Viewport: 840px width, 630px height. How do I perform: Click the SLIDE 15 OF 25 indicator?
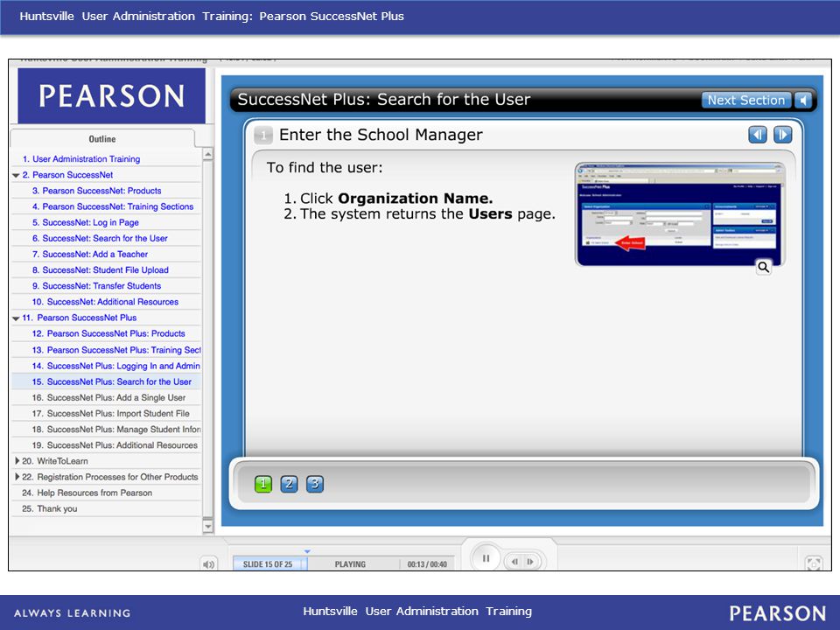click(x=268, y=564)
